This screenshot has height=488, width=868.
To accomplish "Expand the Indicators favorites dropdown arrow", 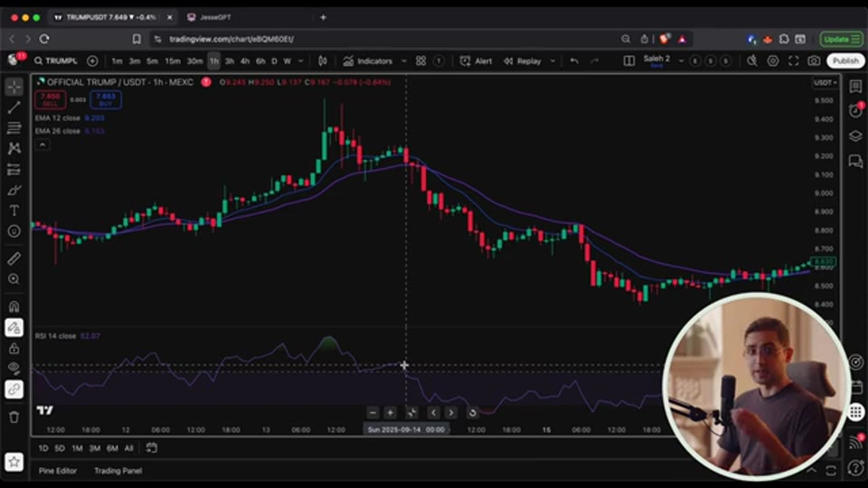I will coord(404,61).
